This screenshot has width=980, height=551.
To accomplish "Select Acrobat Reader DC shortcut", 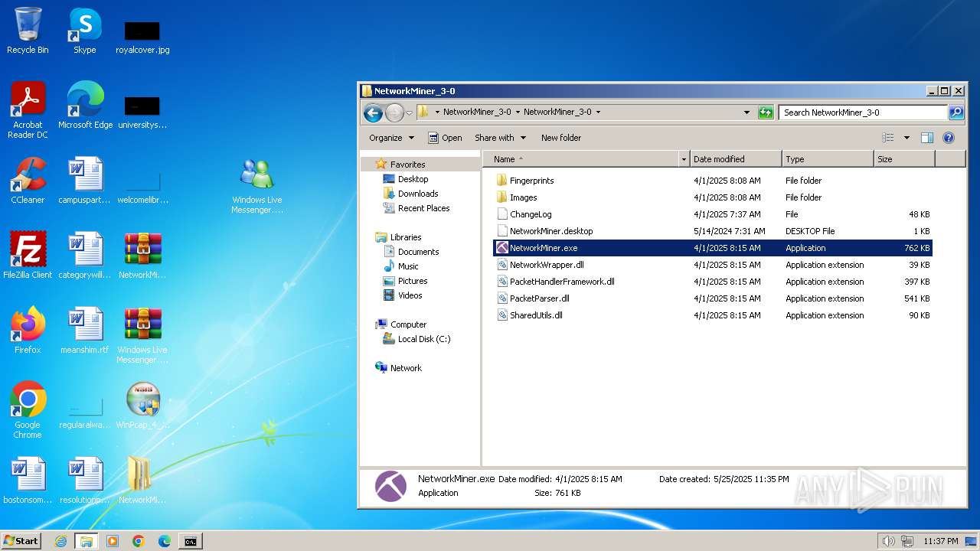I will point(28,110).
